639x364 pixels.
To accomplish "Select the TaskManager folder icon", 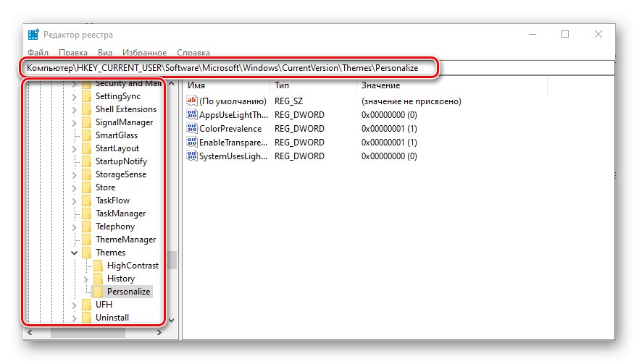I will click(86, 213).
